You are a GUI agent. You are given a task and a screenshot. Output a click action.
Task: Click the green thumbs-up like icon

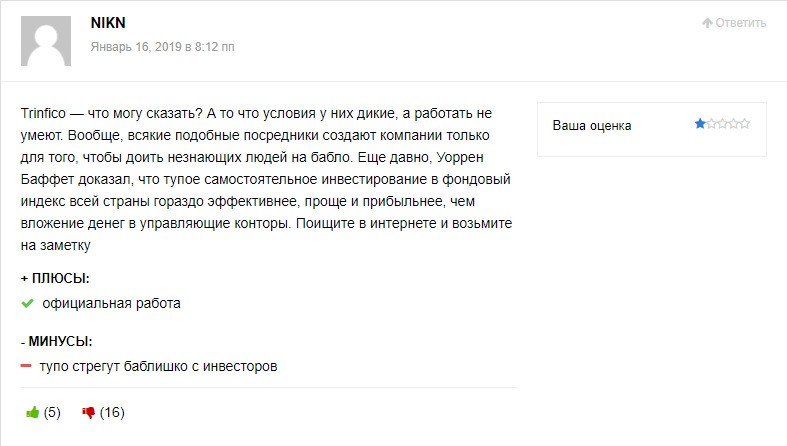[x=32, y=412]
